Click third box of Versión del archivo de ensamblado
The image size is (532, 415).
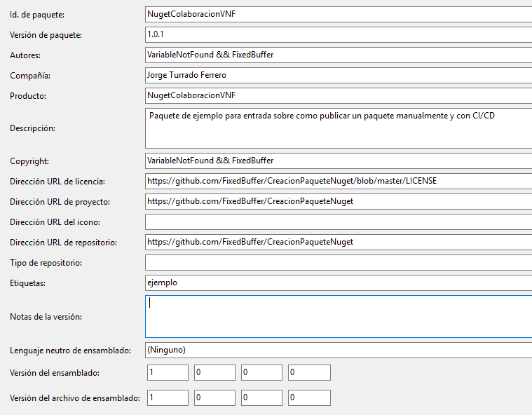point(261,397)
